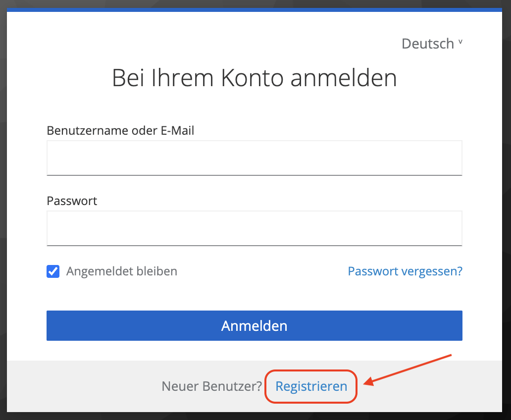The image size is (511, 420).
Task: Uncheck the Angemeldet bleiben checkbox
Action: 53,271
